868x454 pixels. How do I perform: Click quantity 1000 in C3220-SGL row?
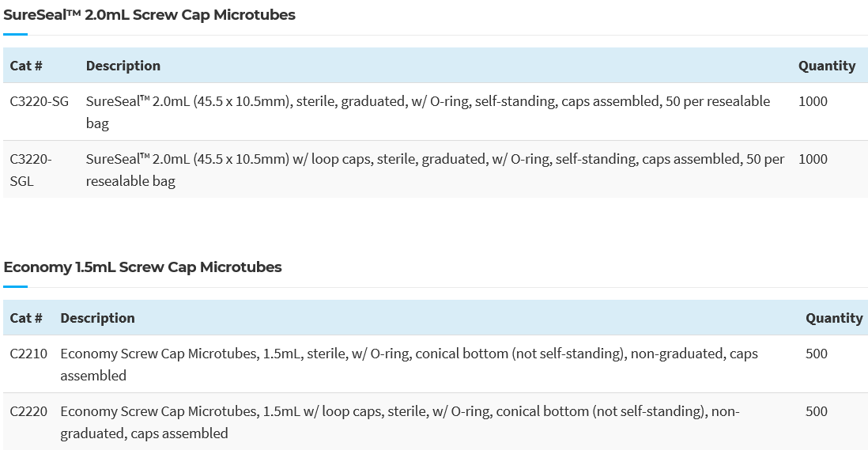point(813,159)
